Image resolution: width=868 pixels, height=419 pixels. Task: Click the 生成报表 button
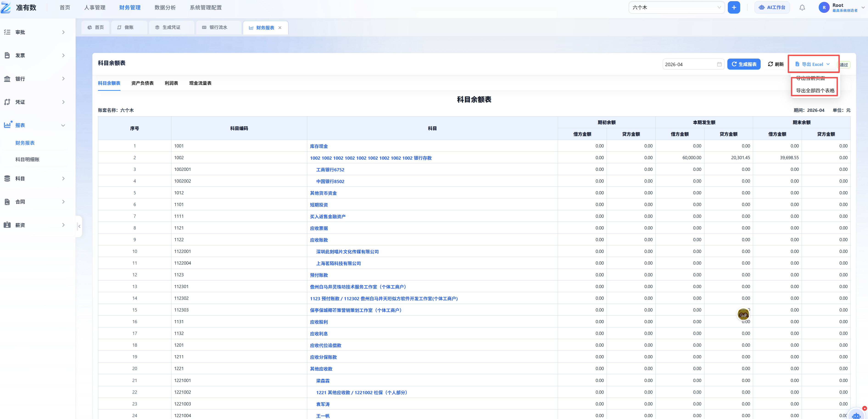(744, 64)
